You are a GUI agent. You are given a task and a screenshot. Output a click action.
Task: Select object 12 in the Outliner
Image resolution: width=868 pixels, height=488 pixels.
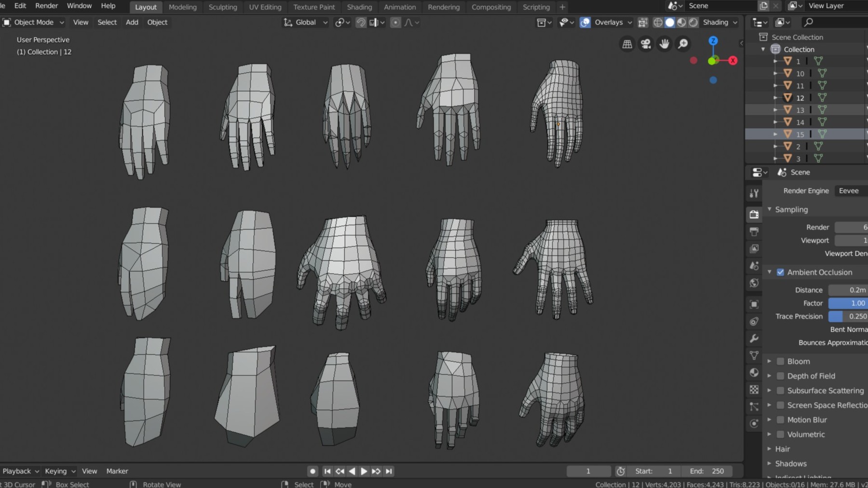(x=800, y=97)
